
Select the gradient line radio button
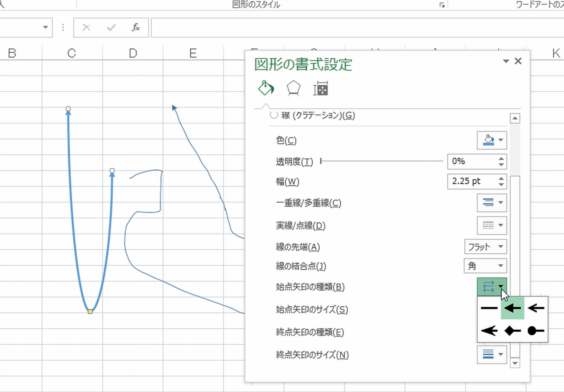coord(274,115)
